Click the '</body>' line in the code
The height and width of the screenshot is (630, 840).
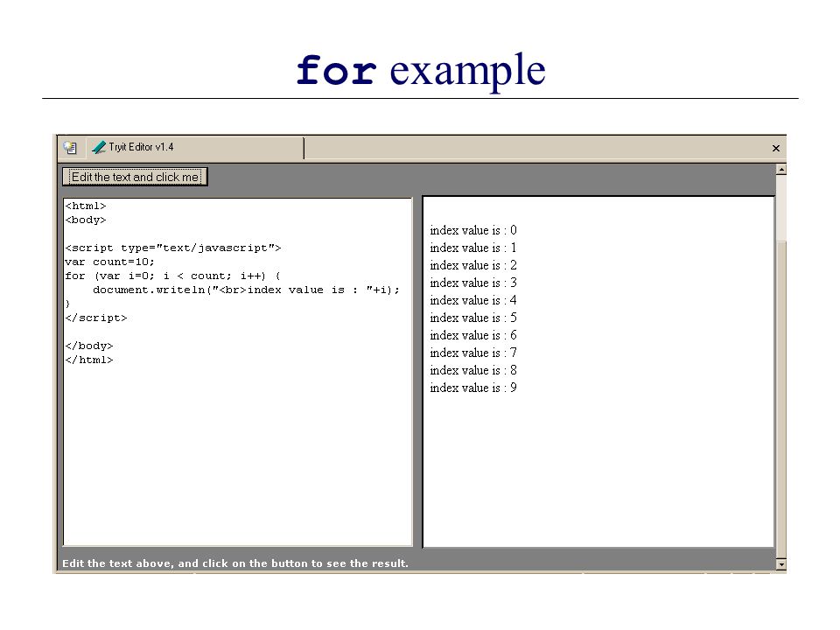[89, 346]
